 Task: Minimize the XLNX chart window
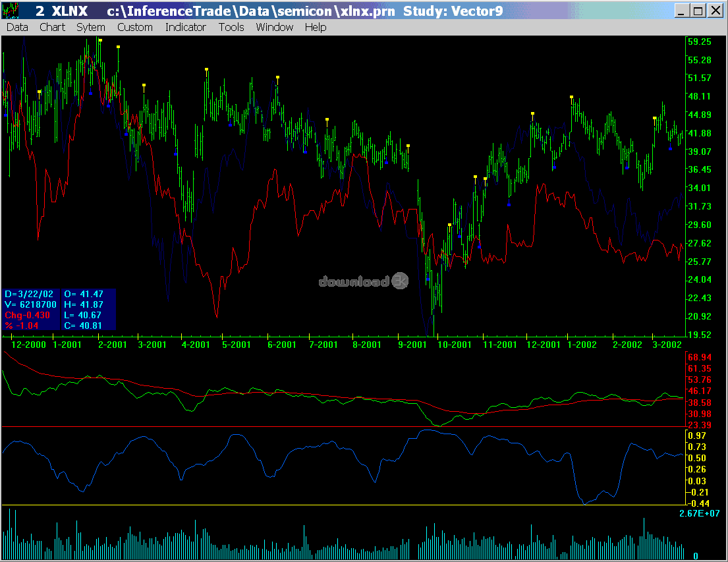point(681,11)
